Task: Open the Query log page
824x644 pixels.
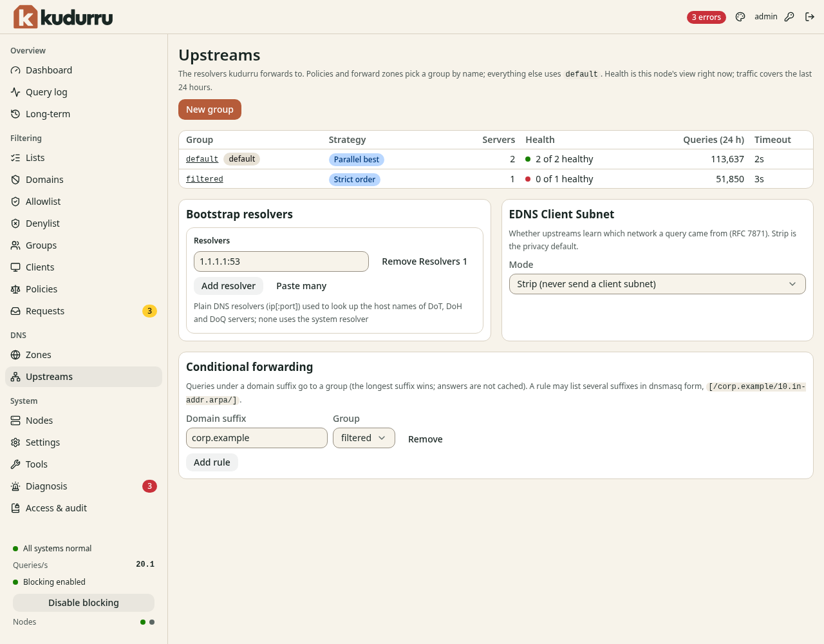Action: coord(84,92)
